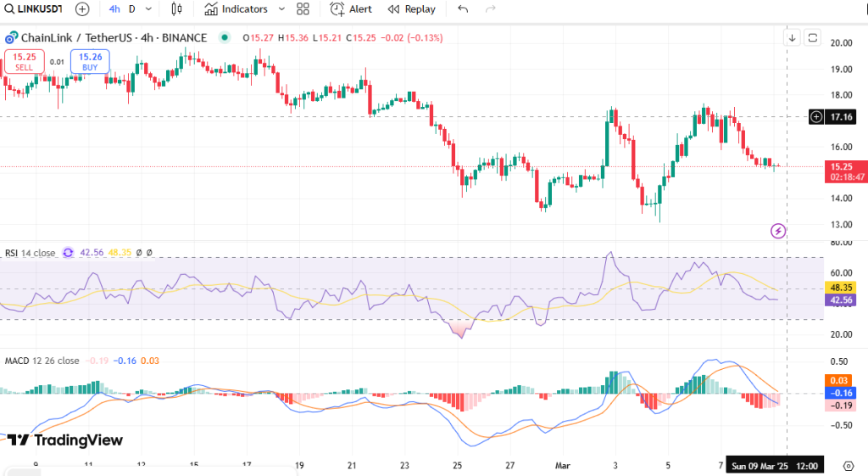This screenshot has width=868, height=476.
Task: Create a new Alert
Action: (351, 8)
